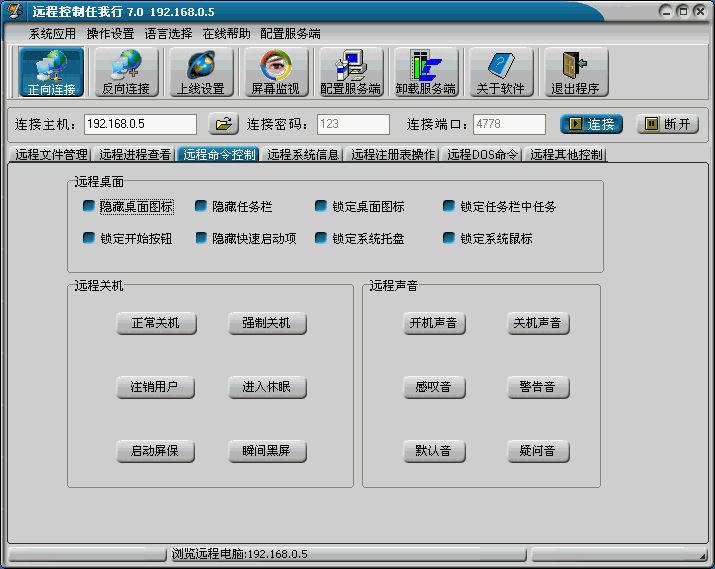Open 反向连接 from the toolbar
This screenshot has height=569, width=715.
click(125, 71)
